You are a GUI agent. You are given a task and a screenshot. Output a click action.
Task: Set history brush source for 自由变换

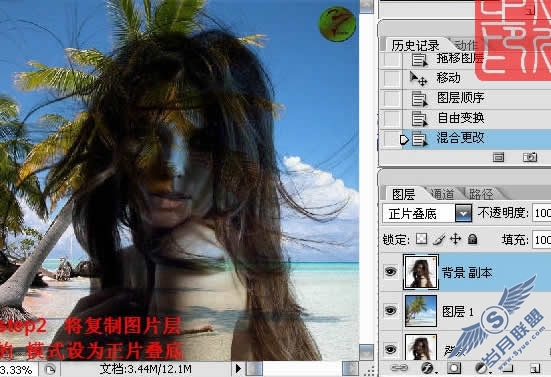click(x=391, y=119)
